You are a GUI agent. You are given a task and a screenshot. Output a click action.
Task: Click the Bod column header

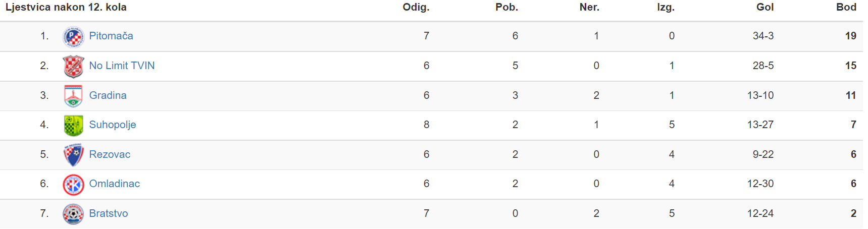click(x=846, y=7)
